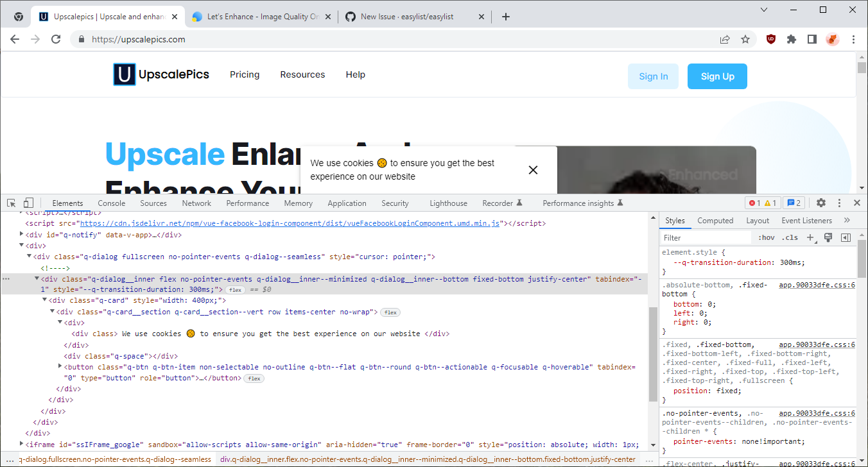Screen dimensions: 868x467
Task: Open the browser extensions puzzle menu
Action: point(791,38)
